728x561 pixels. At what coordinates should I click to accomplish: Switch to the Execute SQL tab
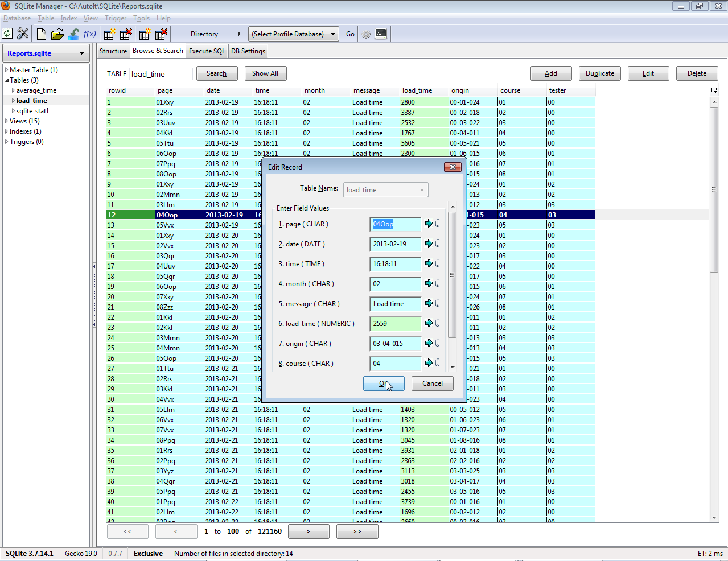pyautogui.click(x=207, y=51)
